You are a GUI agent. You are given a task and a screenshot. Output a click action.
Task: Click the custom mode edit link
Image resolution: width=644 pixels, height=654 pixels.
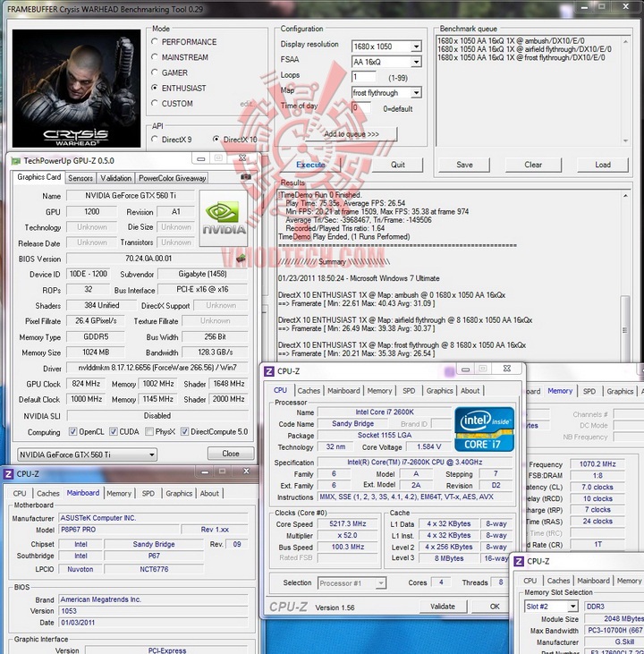(247, 104)
